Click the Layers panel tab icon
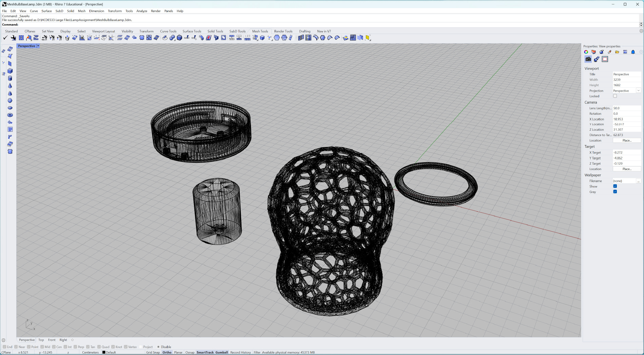The image size is (644, 355). [x=593, y=52]
